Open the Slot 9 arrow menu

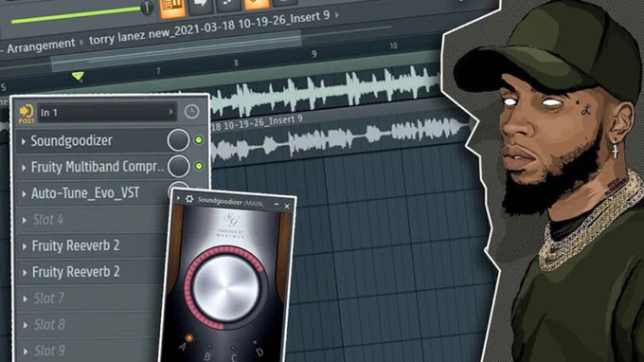click(x=26, y=352)
